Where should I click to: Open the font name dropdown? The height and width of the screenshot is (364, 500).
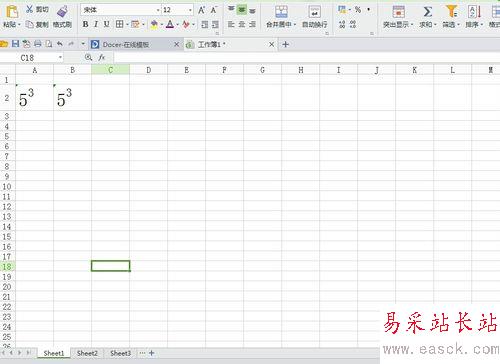[158, 10]
